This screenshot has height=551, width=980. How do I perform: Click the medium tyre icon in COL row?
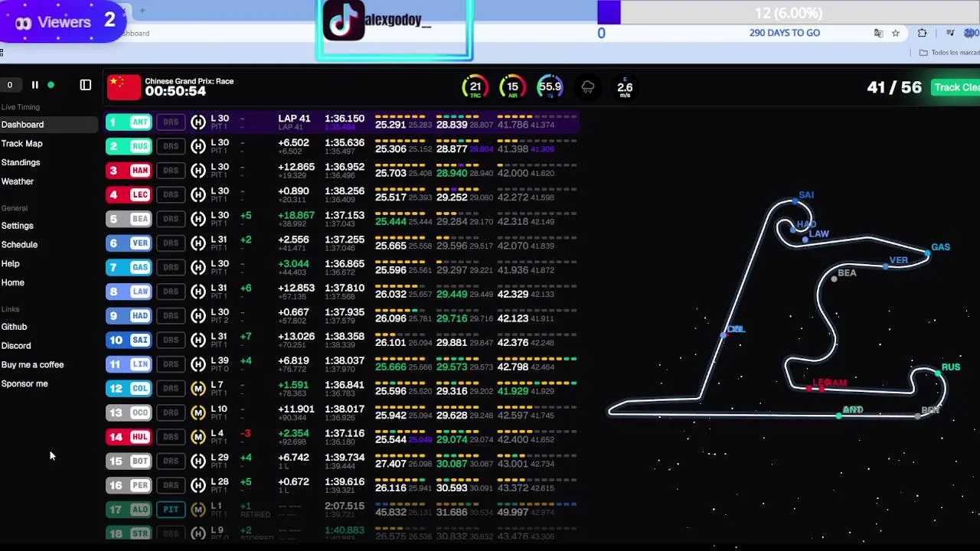point(198,389)
